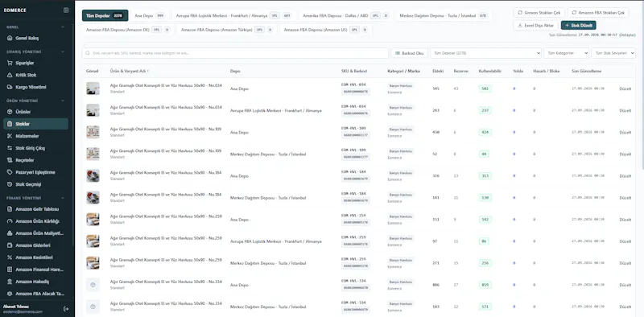Log out using the exit icon
644x317 pixels.
click(66, 309)
